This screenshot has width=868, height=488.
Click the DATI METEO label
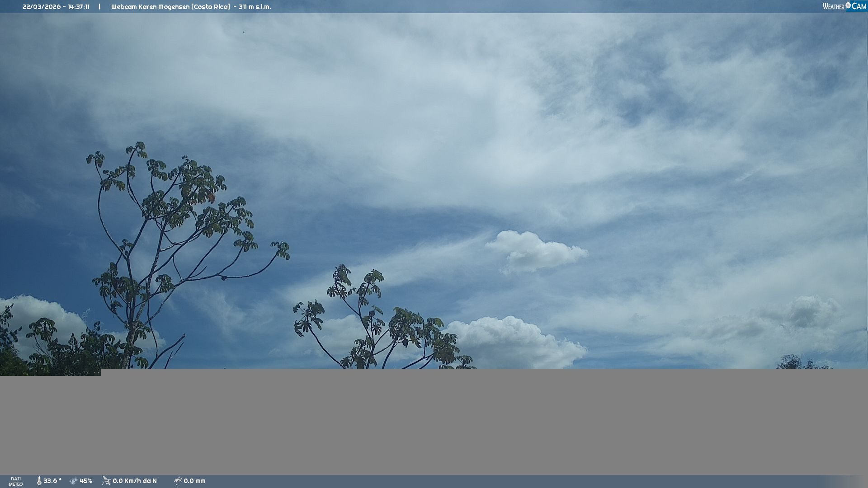coord(16,481)
